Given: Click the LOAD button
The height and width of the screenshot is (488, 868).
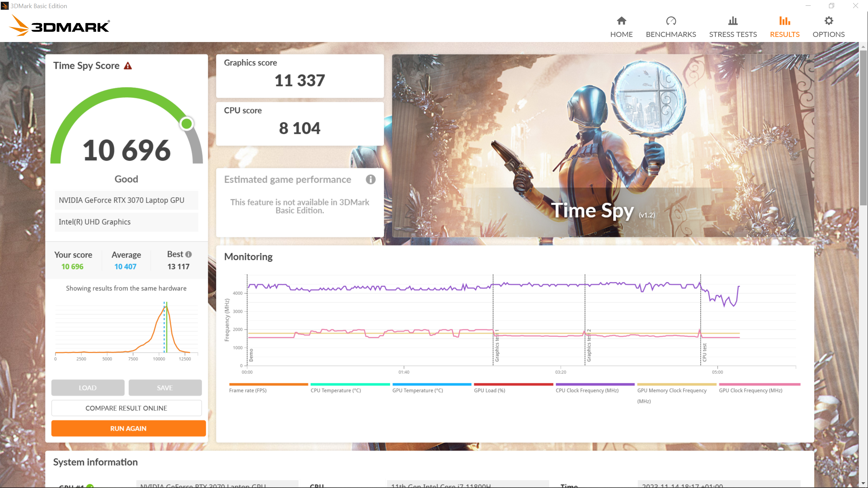Looking at the screenshot, I should [x=88, y=388].
